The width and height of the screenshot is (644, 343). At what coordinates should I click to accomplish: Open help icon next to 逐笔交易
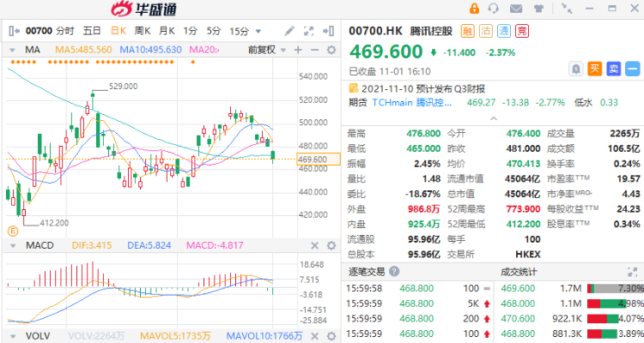(x=394, y=271)
